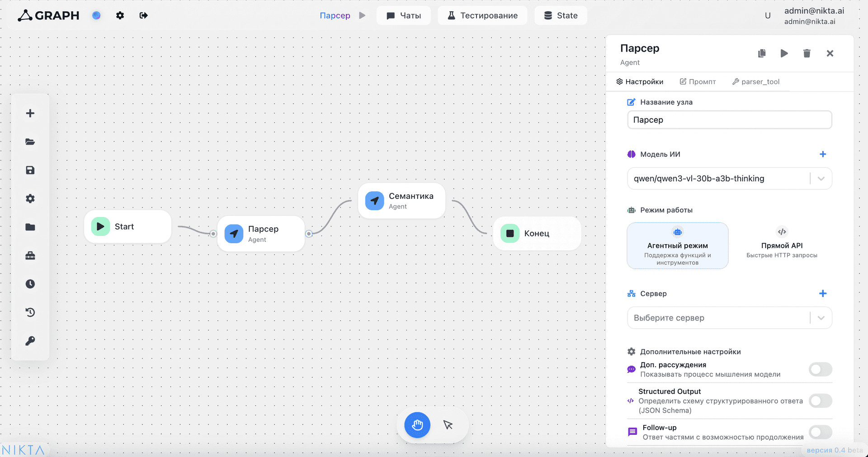This screenshot has width=868, height=457.
Task: Add a new server with plus button
Action: pos(823,293)
